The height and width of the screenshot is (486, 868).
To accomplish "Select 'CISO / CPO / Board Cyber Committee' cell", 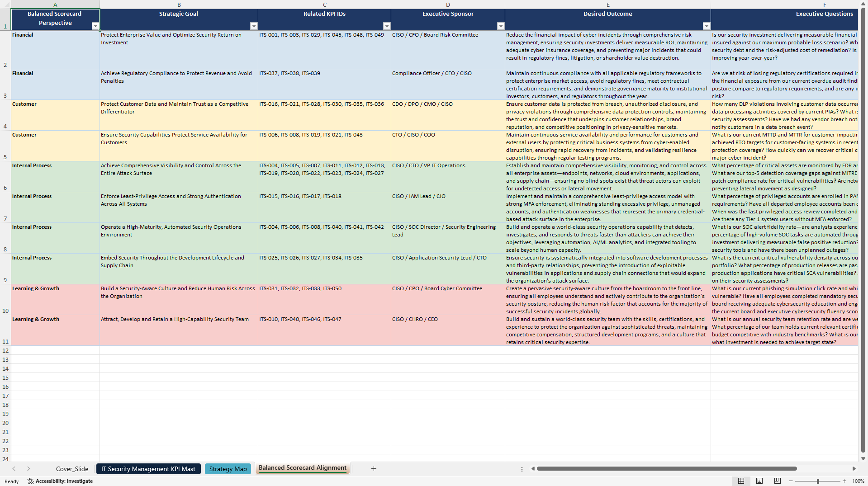I will pos(448,299).
